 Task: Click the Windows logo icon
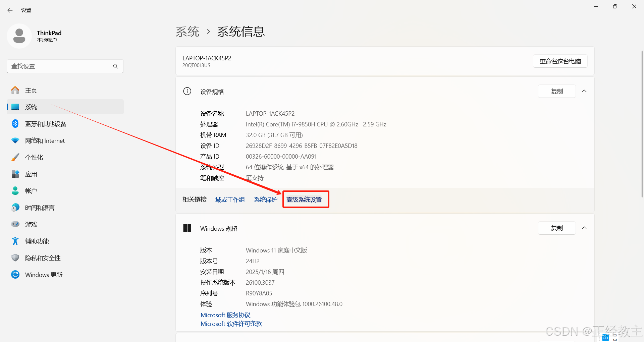coord(187,228)
